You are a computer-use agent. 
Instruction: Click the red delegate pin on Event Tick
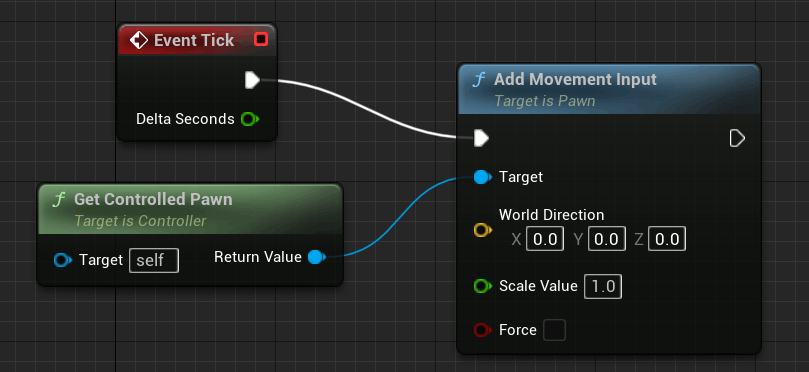pos(261,39)
